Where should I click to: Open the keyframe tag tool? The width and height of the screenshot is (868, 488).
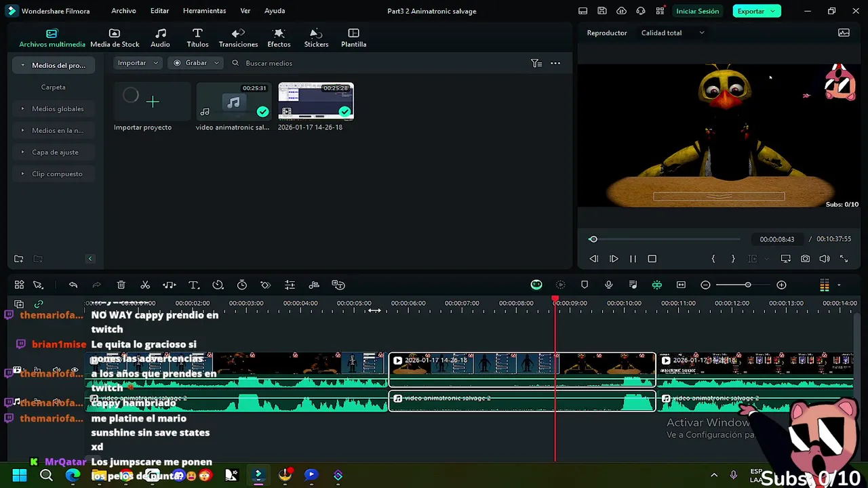click(265, 285)
